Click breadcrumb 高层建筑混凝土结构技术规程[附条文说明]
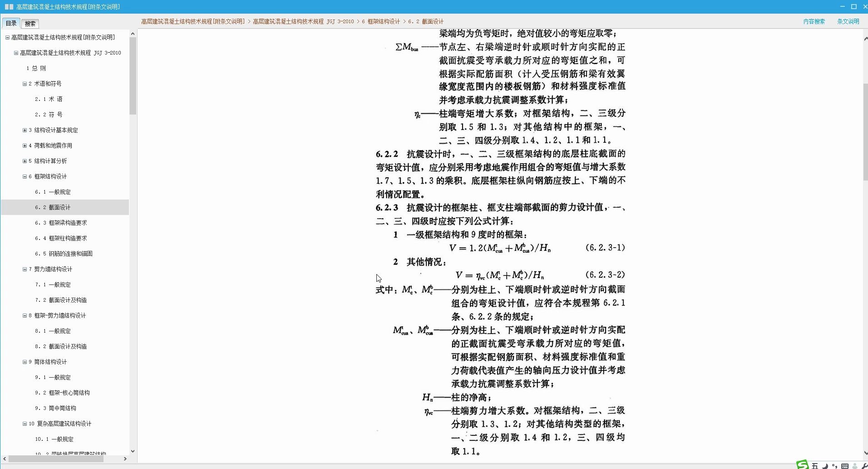868x469 pixels. pos(193,21)
